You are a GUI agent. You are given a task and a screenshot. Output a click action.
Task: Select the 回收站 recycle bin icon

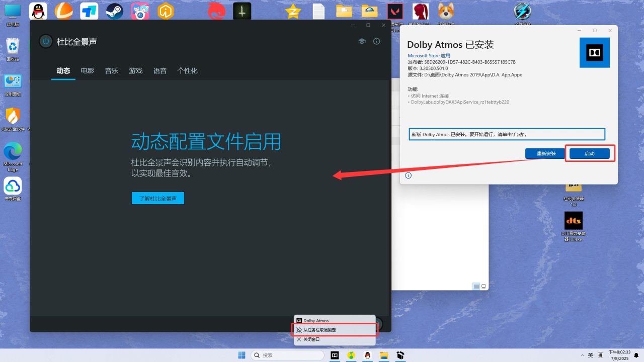pos(13,49)
